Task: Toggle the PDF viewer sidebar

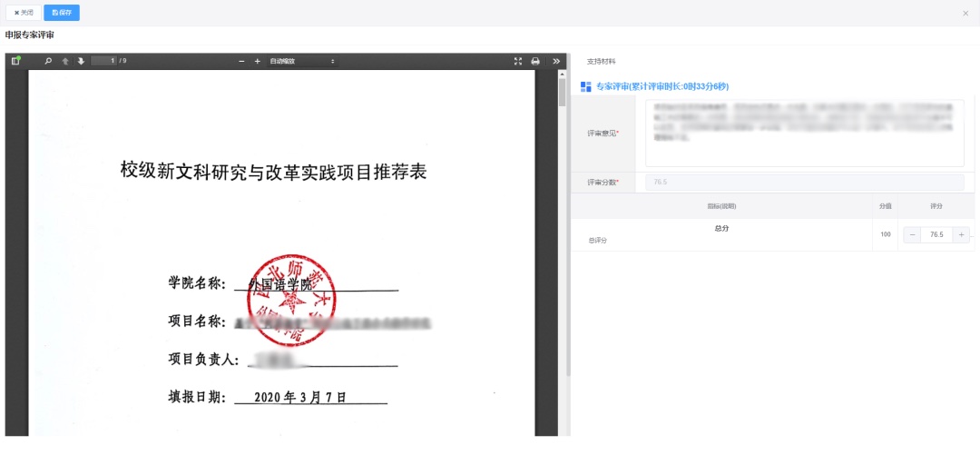Action: pos(15,61)
